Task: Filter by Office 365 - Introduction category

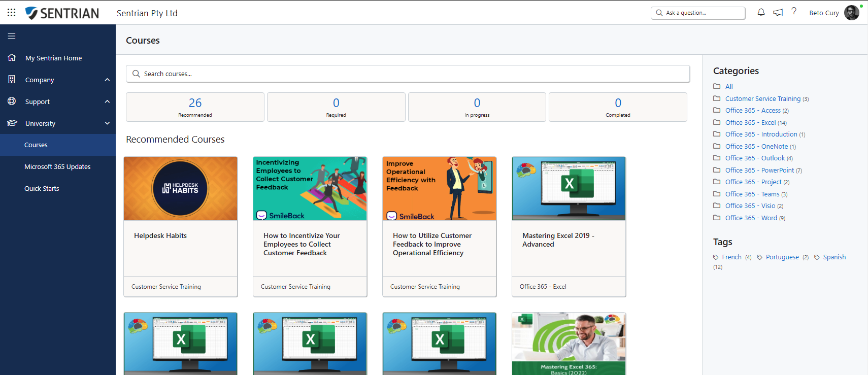Action: tap(761, 134)
